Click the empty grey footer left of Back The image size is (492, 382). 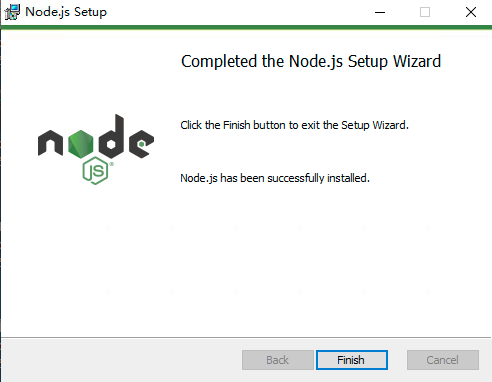click(122, 360)
